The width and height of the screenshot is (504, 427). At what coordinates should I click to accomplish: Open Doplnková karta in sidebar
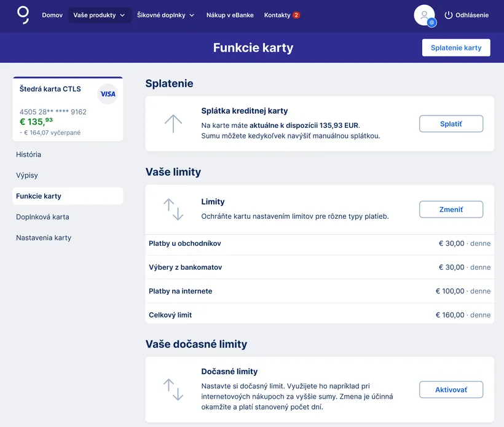(42, 217)
